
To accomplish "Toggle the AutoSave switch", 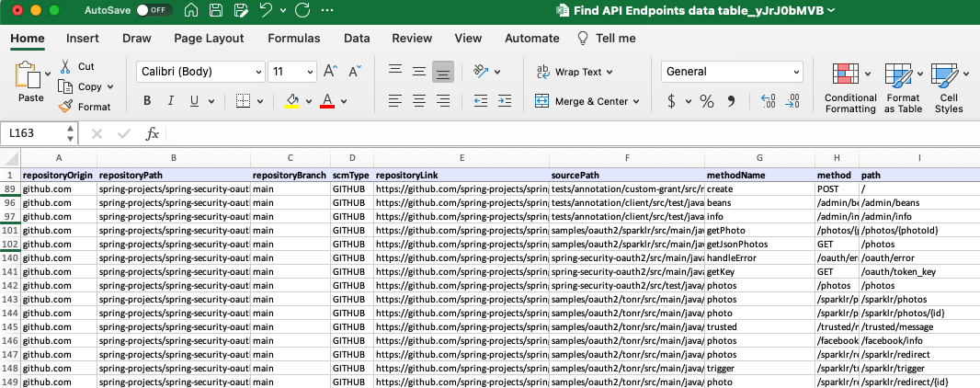I will click(x=154, y=10).
